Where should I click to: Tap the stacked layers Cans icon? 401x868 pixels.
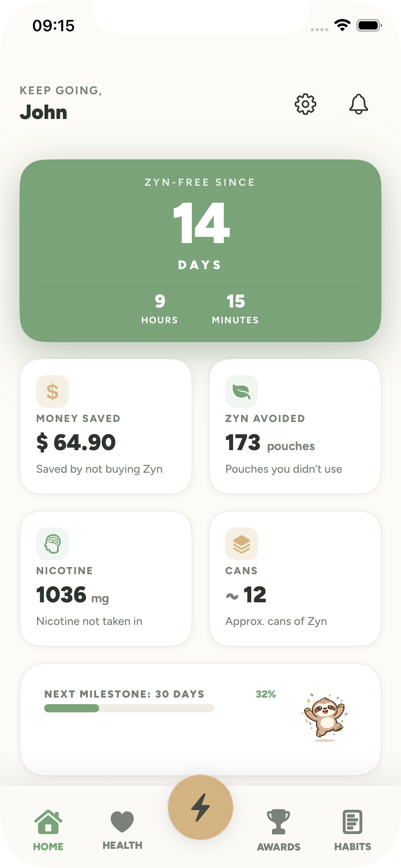click(x=242, y=544)
